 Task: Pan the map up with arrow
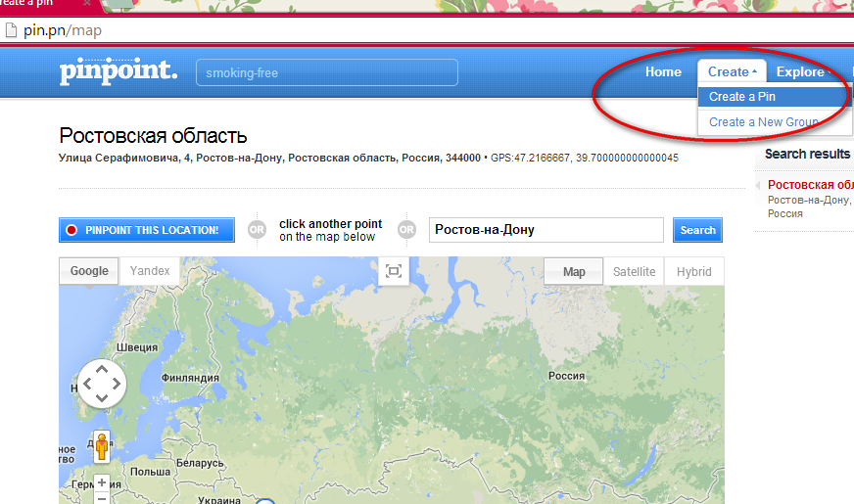(x=102, y=369)
